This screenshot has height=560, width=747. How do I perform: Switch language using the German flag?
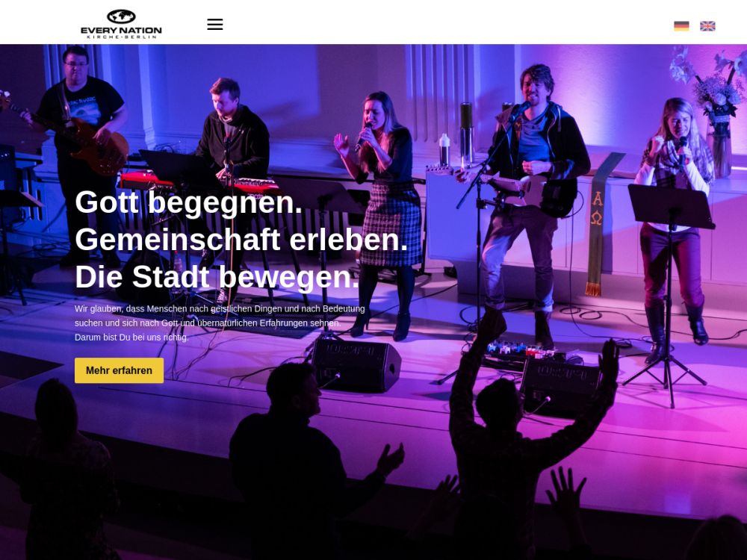click(x=681, y=26)
